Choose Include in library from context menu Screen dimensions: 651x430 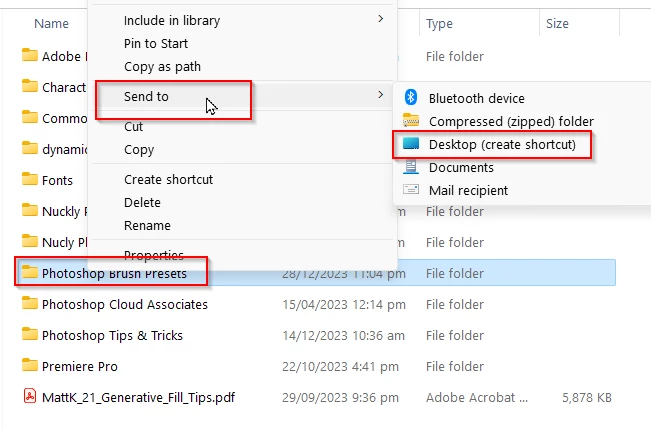[x=172, y=20]
